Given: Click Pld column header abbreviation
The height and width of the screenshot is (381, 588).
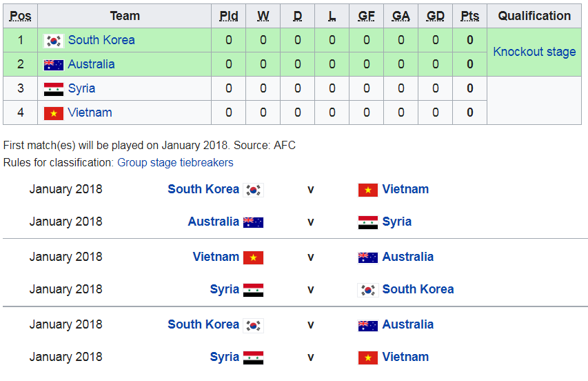Looking at the screenshot, I should [228, 16].
